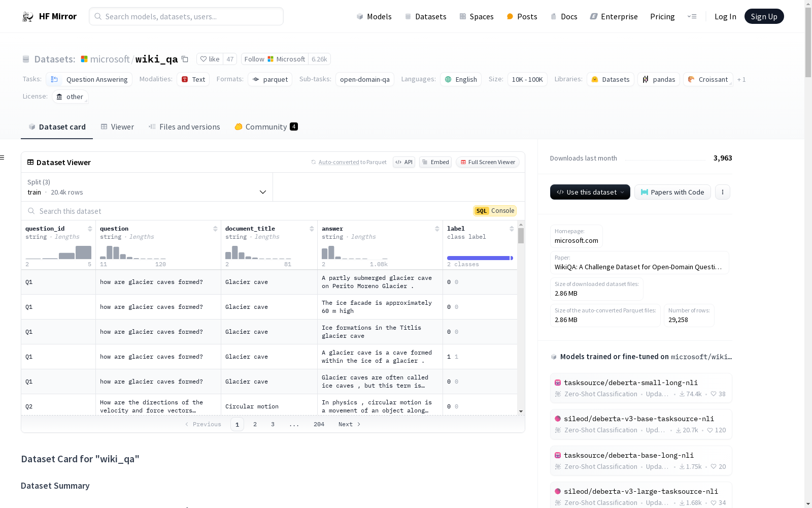812x508 pixels.
Task: Click Log In
Action: [725, 16]
